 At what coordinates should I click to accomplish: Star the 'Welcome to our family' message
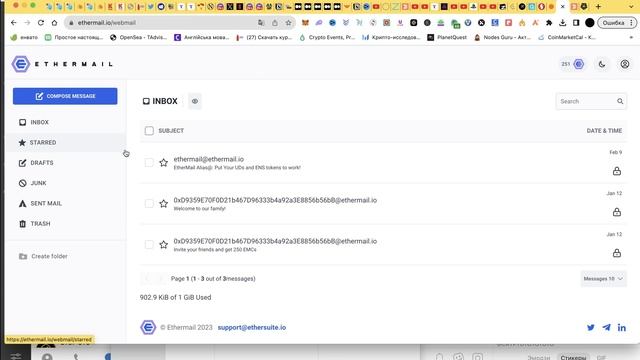coord(163,203)
